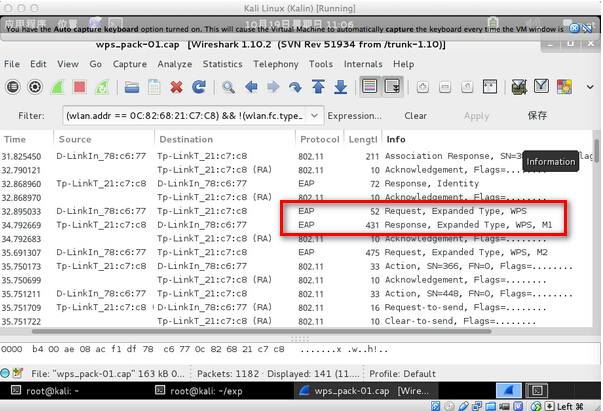Go forward in packet history arrow
Screen dimensions: 603x411
pos(273,87)
